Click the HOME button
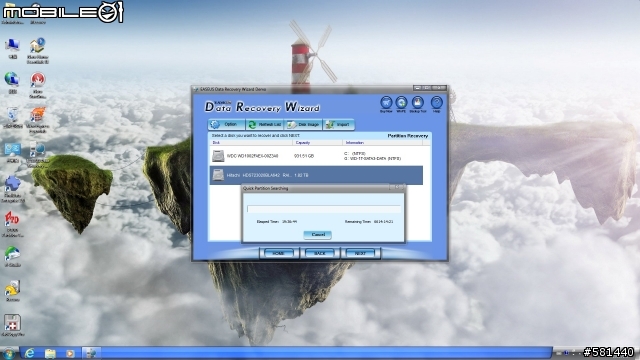The width and height of the screenshot is (640, 360). [278, 253]
